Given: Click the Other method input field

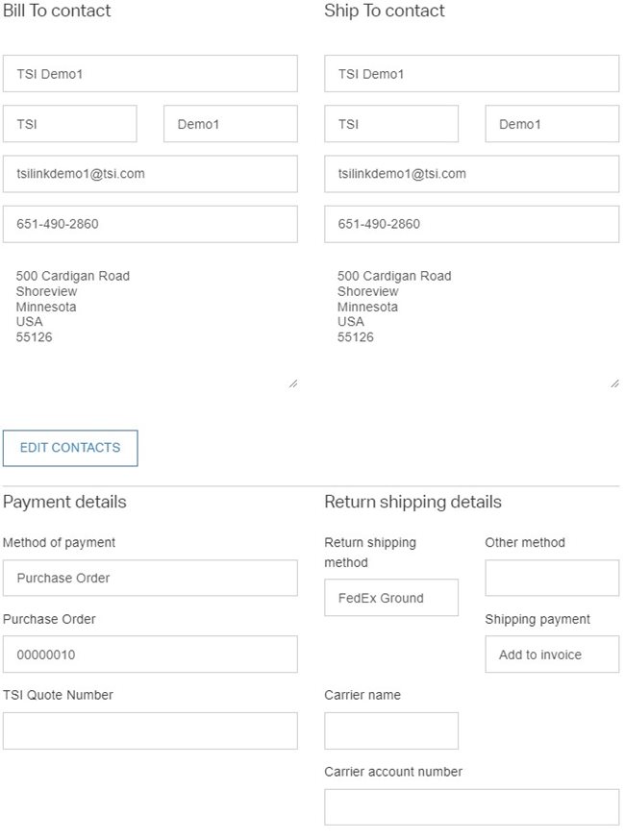Looking at the screenshot, I should click(x=552, y=579).
